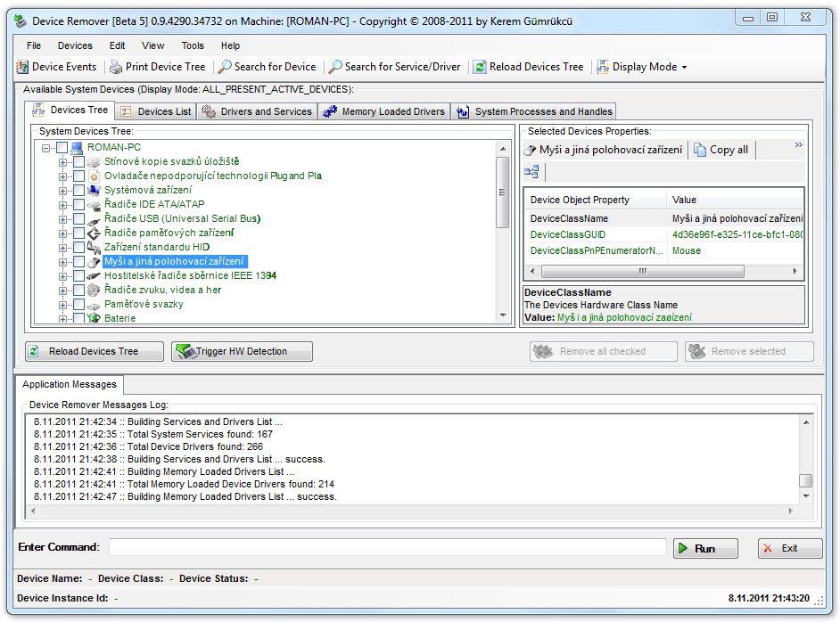The width and height of the screenshot is (840, 622).
Task: Enable the Paměťové svazky checkbox
Action: pos(78,305)
